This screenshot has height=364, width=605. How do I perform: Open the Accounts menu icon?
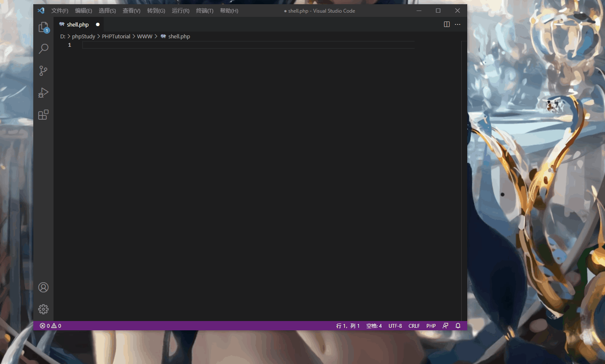click(43, 287)
